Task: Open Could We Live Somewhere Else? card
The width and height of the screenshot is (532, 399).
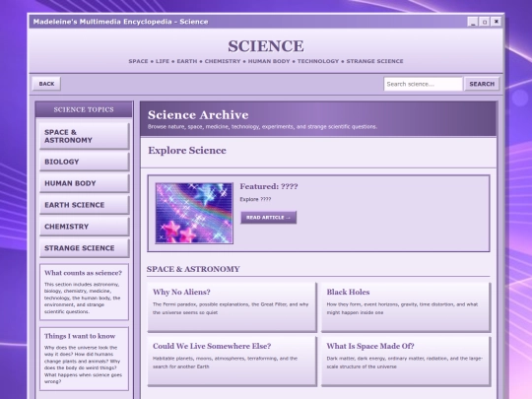Action: click(x=233, y=362)
